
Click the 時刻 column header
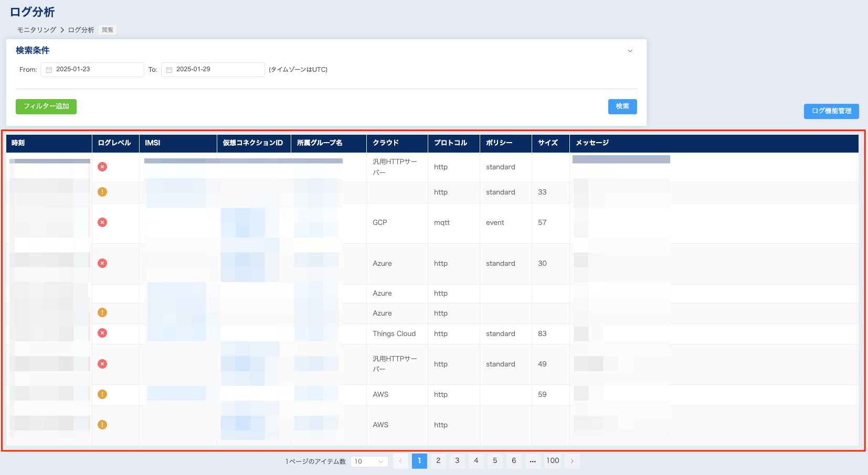[x=18, y=143]
